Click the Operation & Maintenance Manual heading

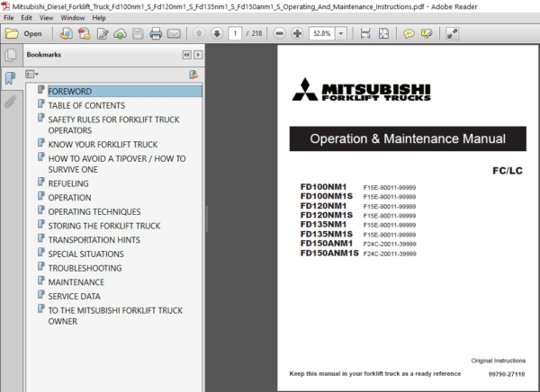pyautogui.click(x=408, y=138)
